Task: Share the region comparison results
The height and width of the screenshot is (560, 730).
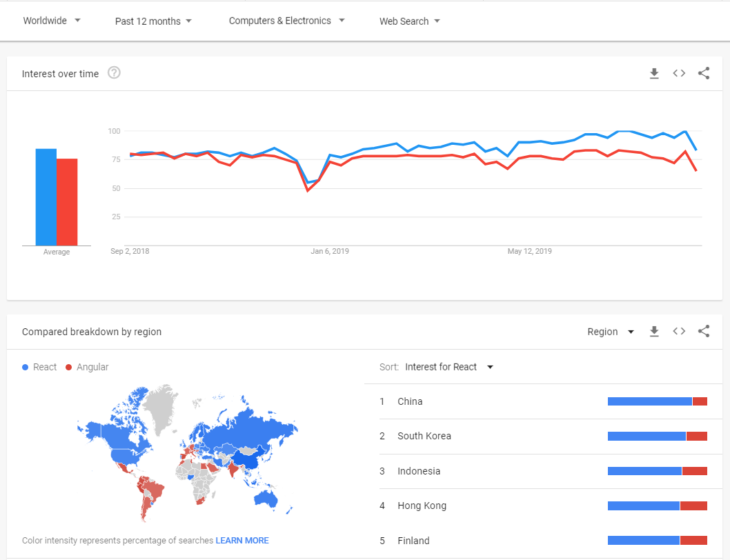Action: click(x=704, y=332)
